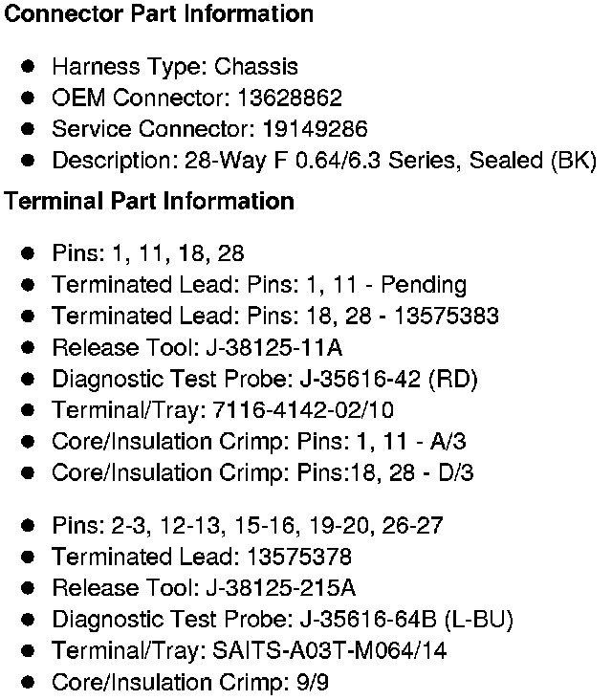Click the Pins: 1, 11, 18, 28 line
Image resolution: width=612 pixels, height=700 pixels.
point(147,253)
